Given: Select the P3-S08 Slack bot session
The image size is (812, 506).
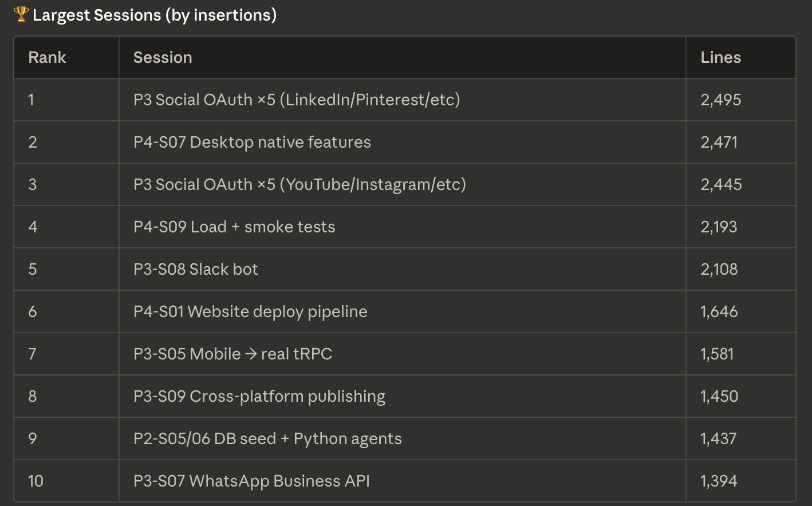Looking at the screenshot, I should [196, 269].
